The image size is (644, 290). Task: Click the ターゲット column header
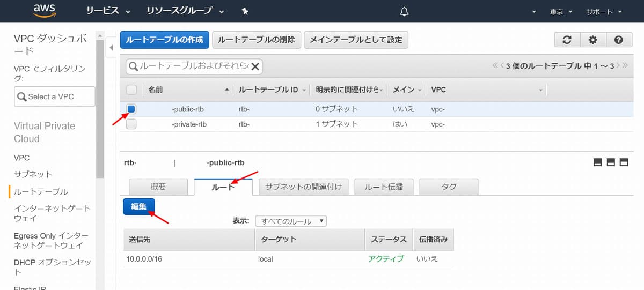310,240
